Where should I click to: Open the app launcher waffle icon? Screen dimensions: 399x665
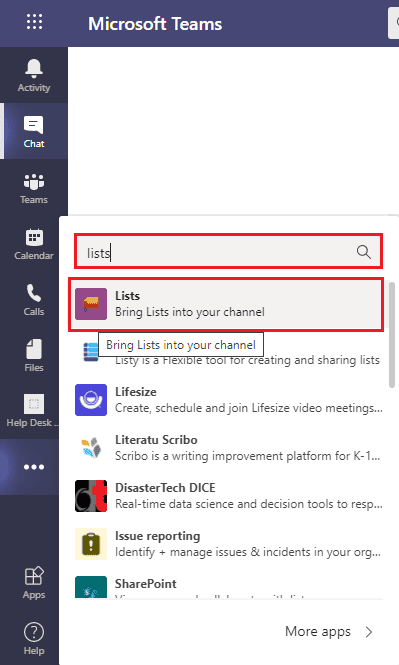click(x=34, y=22)
